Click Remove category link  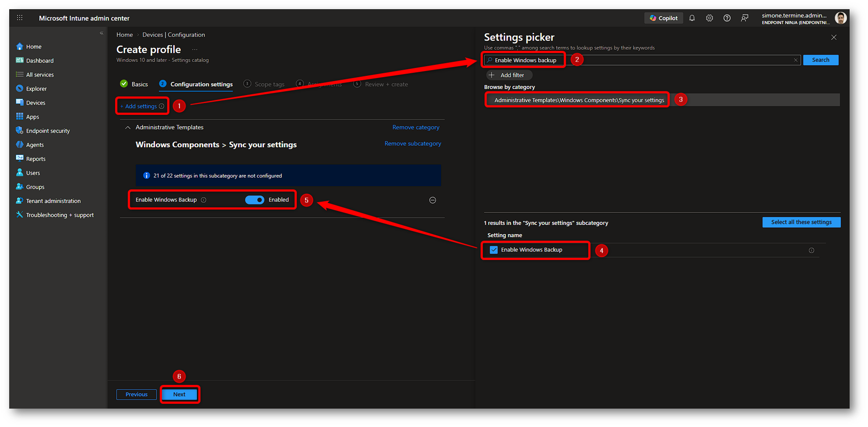pos(416,127)
